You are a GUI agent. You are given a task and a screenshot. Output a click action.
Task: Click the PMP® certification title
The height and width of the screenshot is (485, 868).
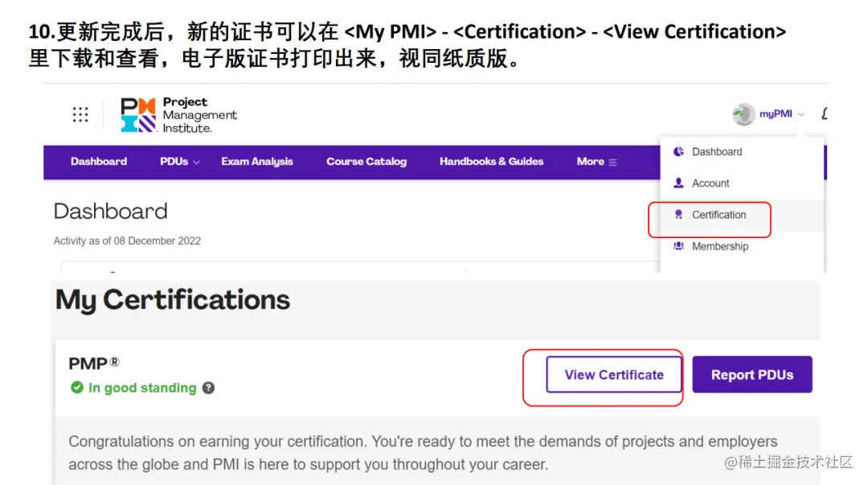(x=93, y=364)
